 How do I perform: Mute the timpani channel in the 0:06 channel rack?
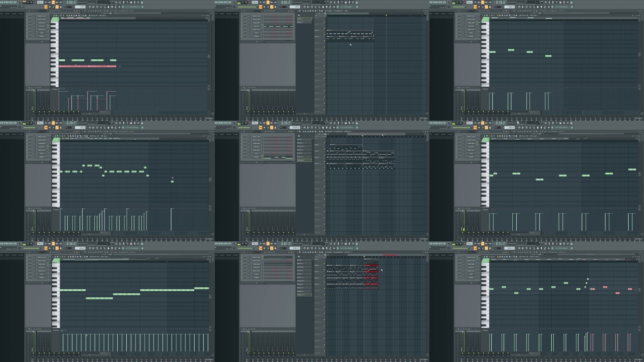coord(242,36)
